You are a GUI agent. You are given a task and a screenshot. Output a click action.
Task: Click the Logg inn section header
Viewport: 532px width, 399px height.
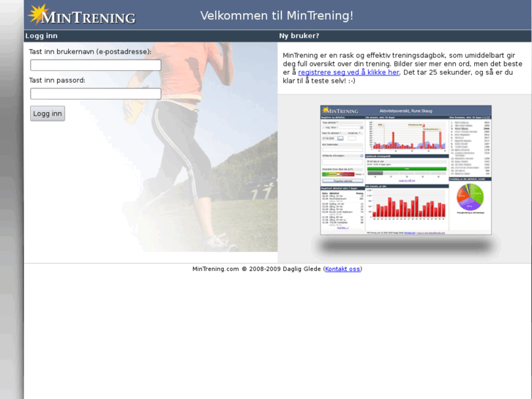pos(42,36)
